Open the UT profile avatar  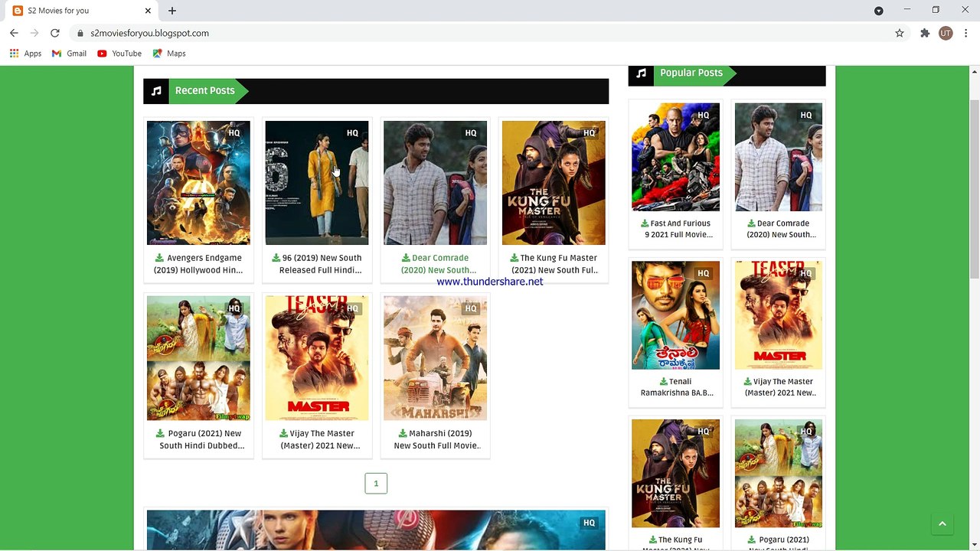(x=946, y=33)
